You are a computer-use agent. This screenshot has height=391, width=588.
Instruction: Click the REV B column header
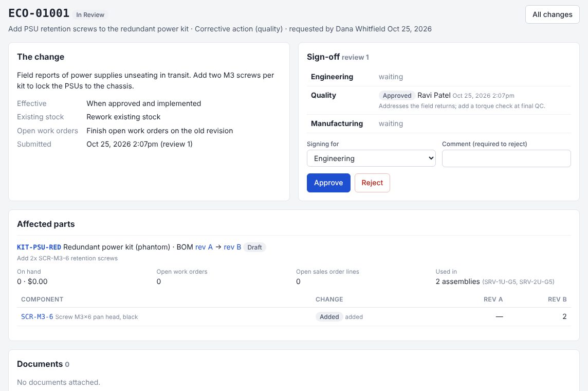coord(557,299)
